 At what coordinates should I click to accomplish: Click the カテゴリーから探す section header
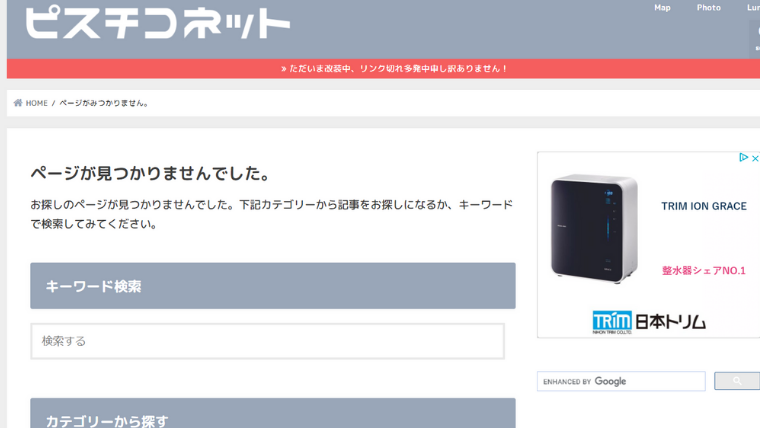272,419
